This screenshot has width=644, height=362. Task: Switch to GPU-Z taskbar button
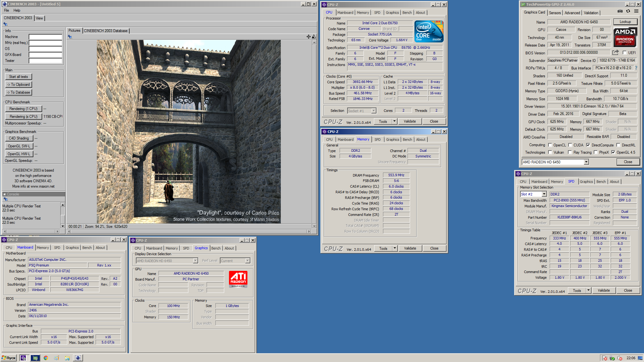tap(35, 358)
